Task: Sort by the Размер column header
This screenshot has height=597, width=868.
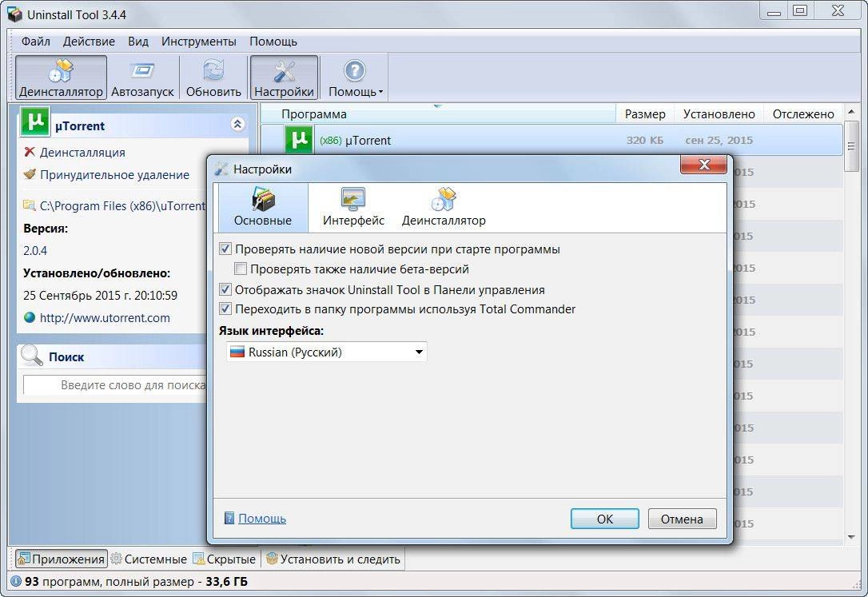Action: coord(645,114)
